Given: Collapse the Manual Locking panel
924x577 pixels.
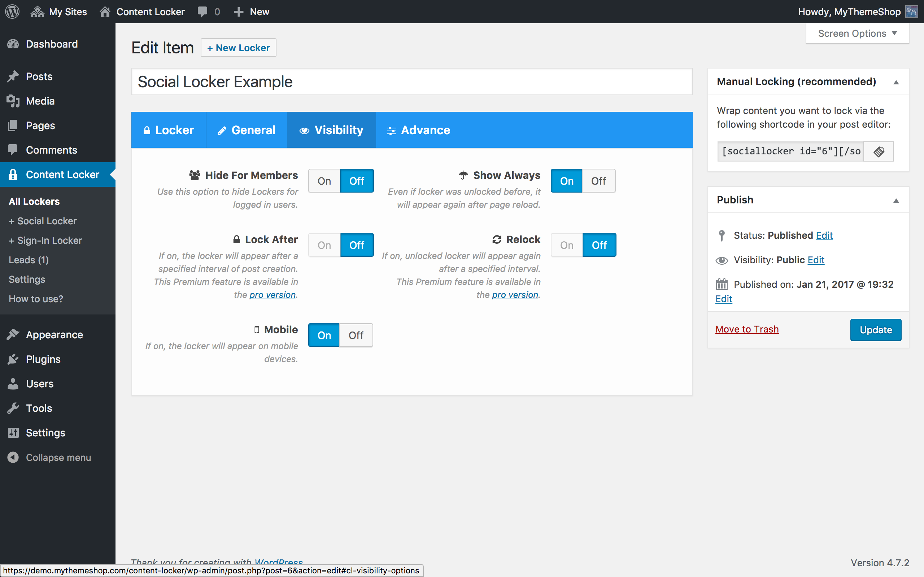Looking at the screenshot, I should coord(896,82).
